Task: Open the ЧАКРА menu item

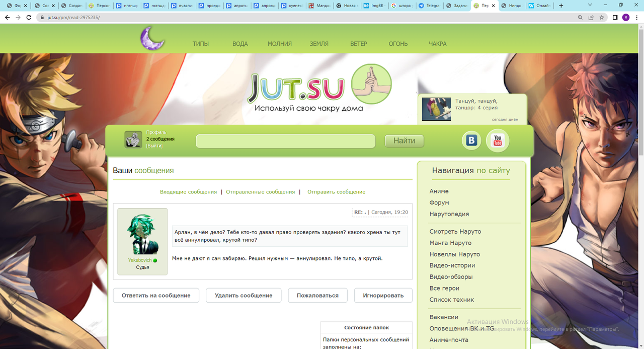Action: (x=438, y=44)
